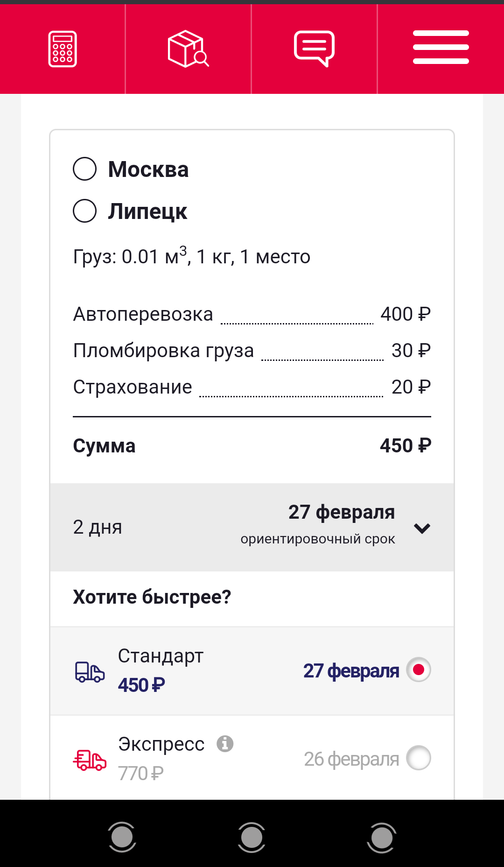Viewport: 504px width, 867px height.
Task: Click the 27 февраля estimated date
Action: (x=341, y=512)
